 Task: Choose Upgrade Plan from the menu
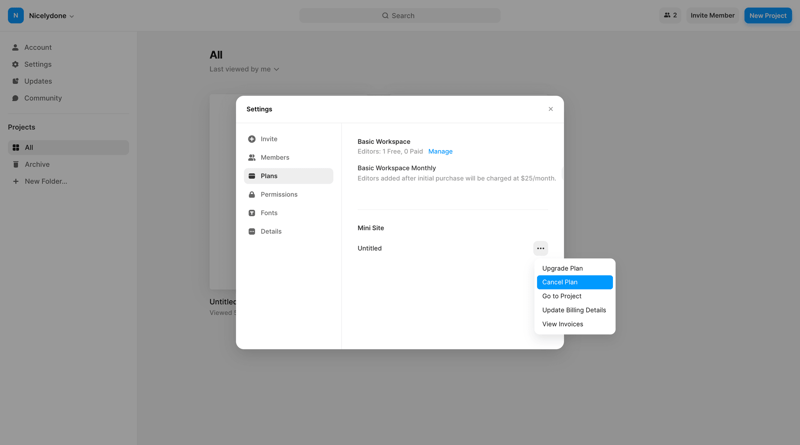click(x=574, y=268)
